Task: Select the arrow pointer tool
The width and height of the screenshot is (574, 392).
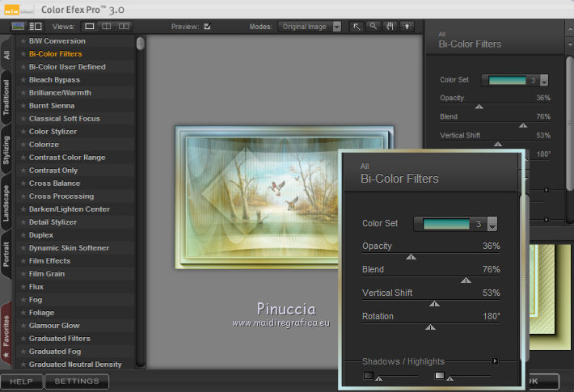Action: [357, 26]
